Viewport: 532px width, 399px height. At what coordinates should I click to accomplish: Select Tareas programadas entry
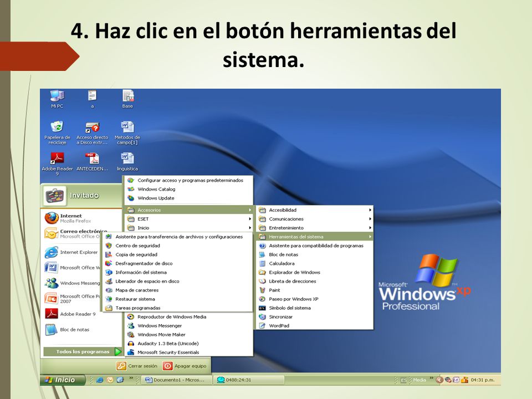pyautogui.click(x=177, y=308)
